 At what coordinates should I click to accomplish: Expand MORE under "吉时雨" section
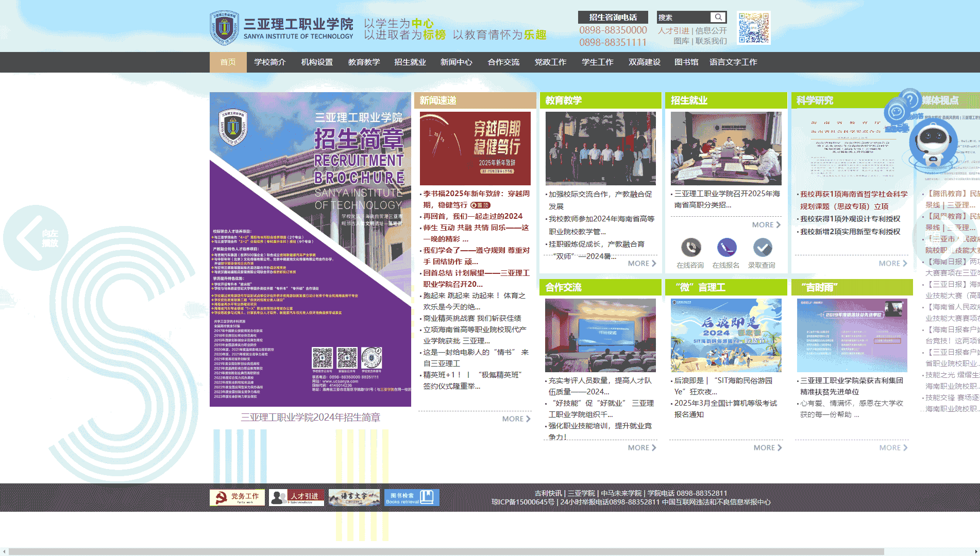click(x=893, y=448)
